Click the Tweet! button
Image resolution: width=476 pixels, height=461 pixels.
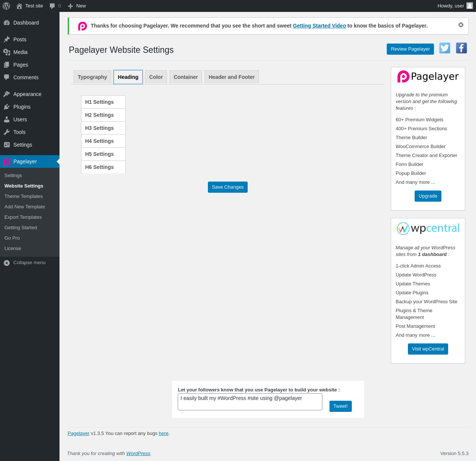pyautogui.click(x=341, y=406)
